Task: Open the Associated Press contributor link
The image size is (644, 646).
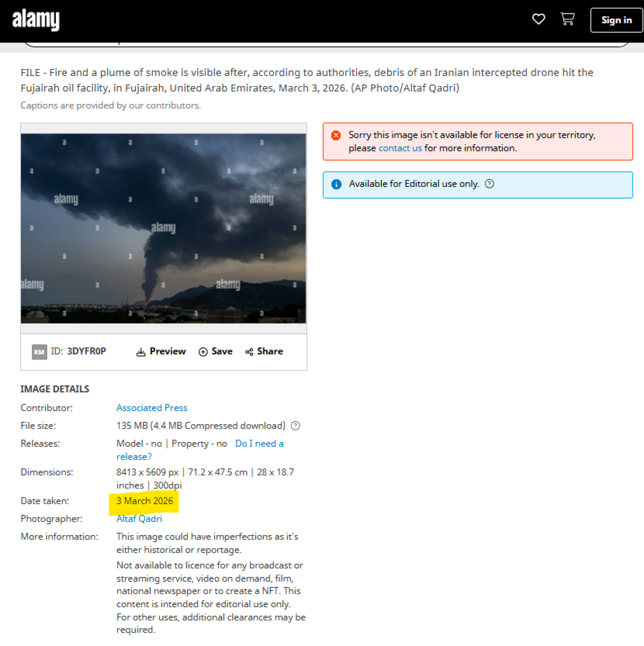Action: [152, 408]
